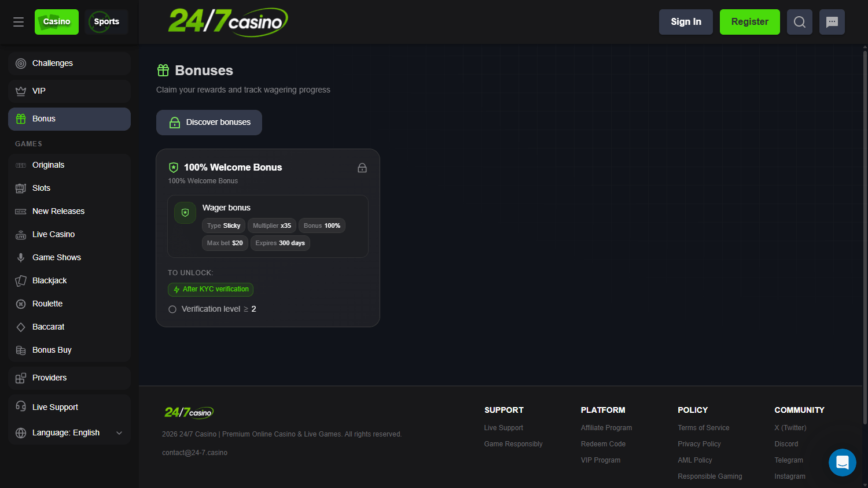Click the Wager bonus shield icon
Screen dimensions: 868x488
click(x=185, y=213)
